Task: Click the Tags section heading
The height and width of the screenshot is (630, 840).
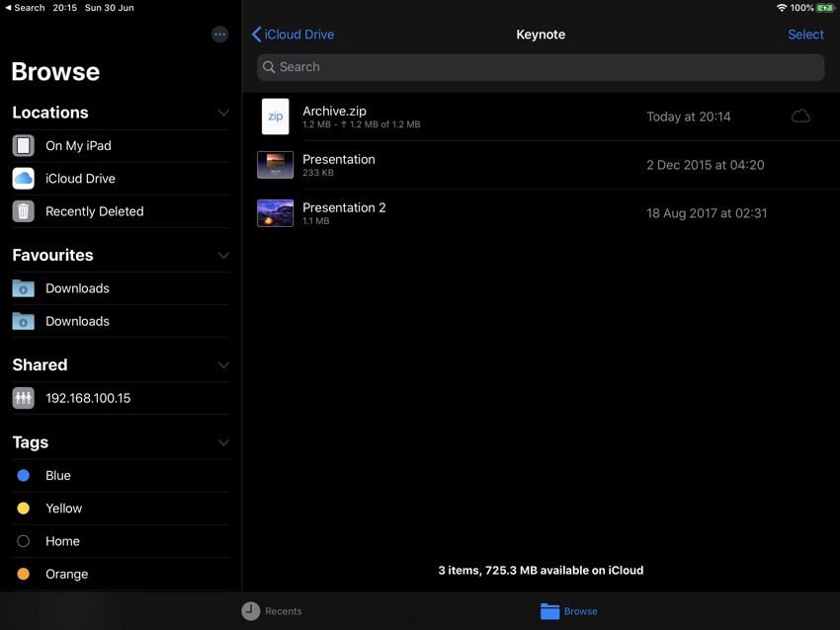Action: (30, 442)
